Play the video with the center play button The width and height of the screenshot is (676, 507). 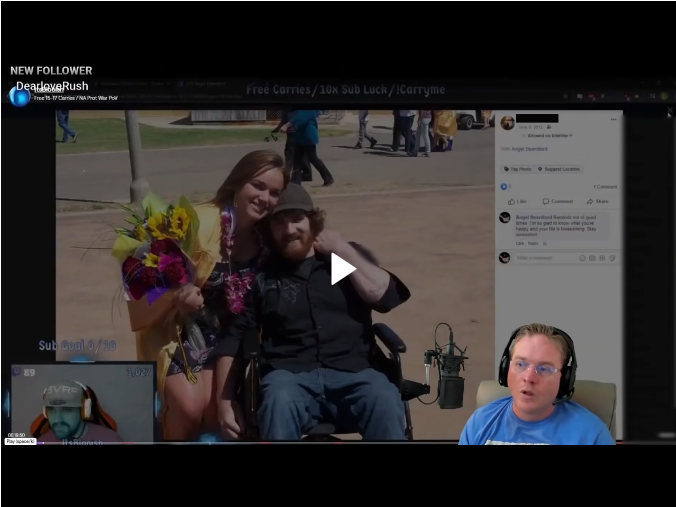click(x=343, y=269)
